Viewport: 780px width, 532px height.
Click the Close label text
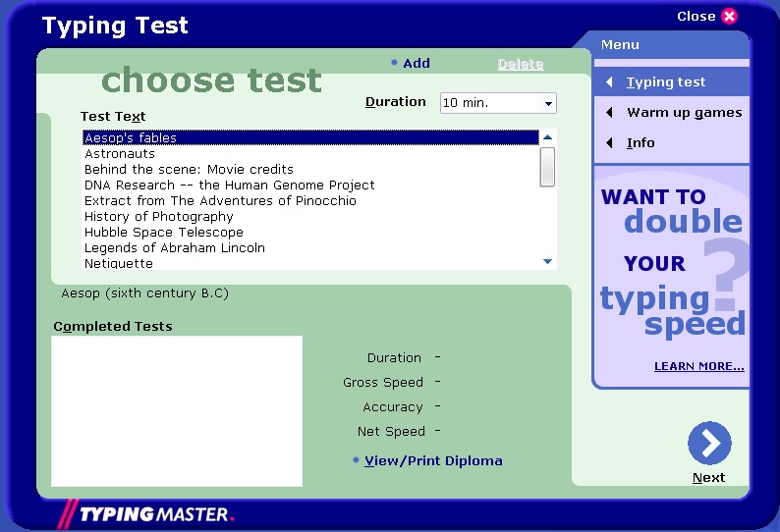pos(696,17)
